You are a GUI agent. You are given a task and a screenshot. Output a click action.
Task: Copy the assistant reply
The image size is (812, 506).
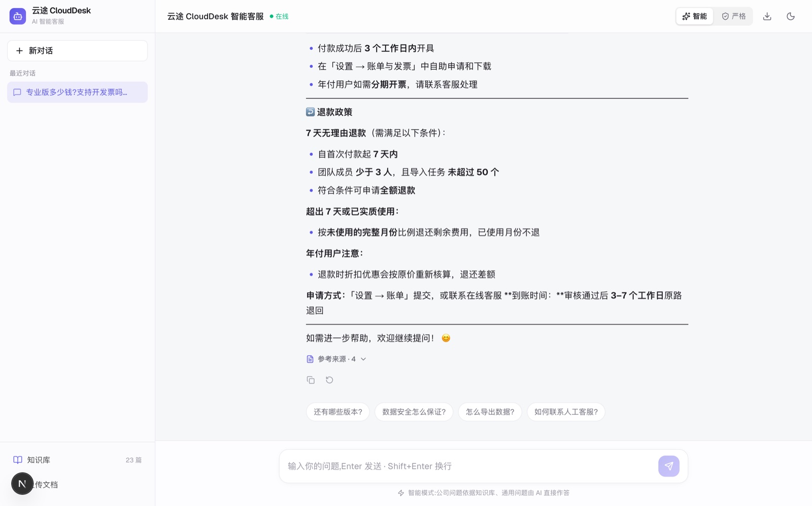[311, 380]
